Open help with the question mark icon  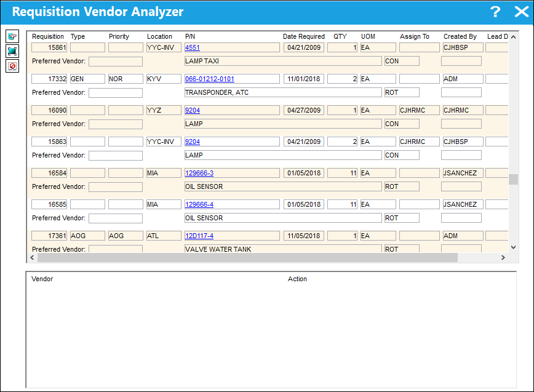tap(495, 12)
